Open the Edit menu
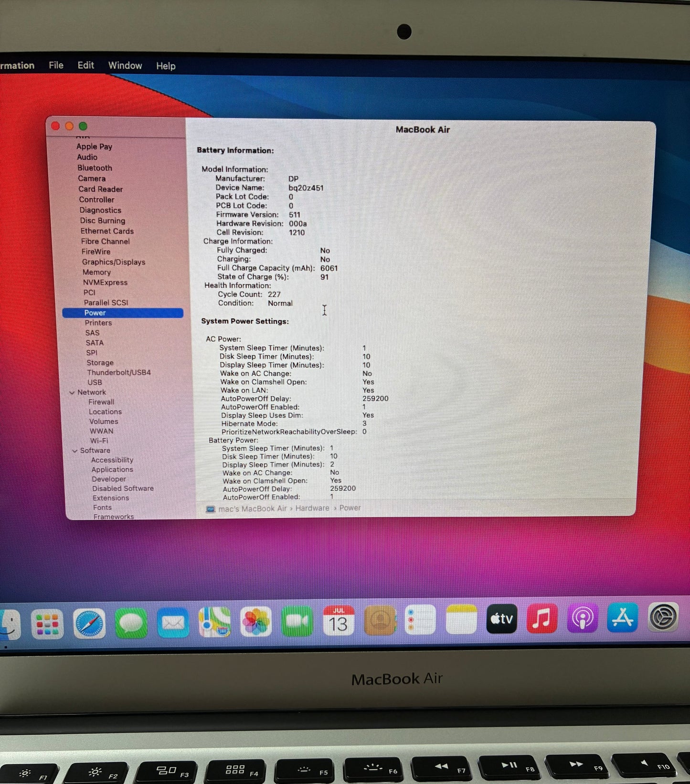This screenshot has width=690, height=784. (86, 65)
